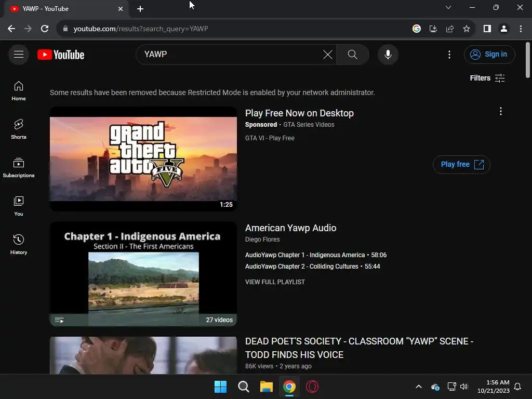The height and width of the screenshot is (399, 532).
Task: Open the YouTube hamburger guide menu
Action: (x=19, y=54)
